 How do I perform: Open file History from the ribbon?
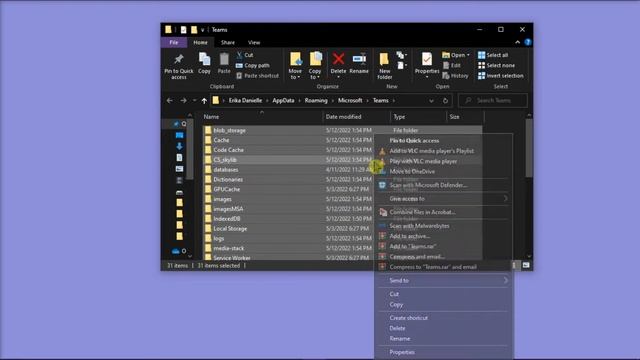point(455,76)
